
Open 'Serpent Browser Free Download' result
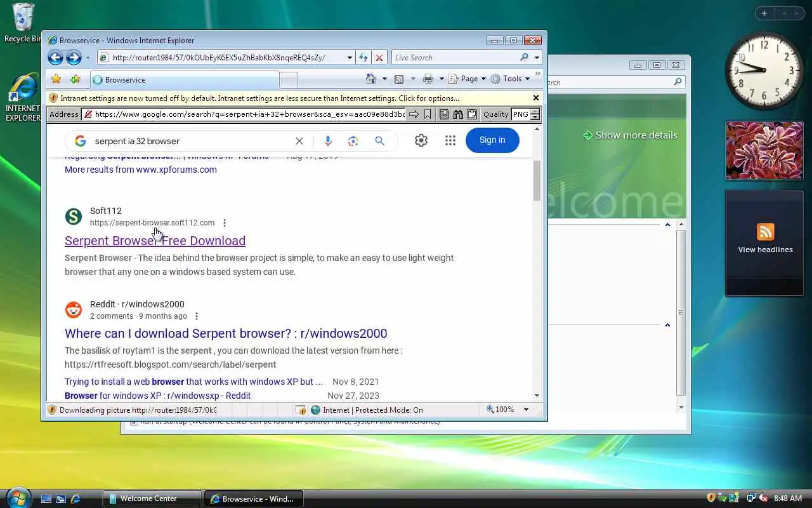coord(155,241)
